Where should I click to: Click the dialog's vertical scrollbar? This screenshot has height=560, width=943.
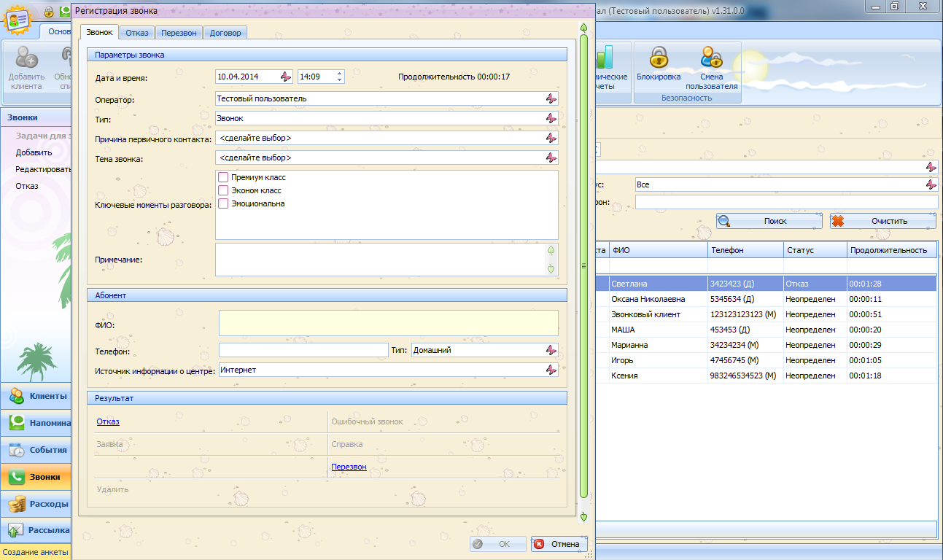[x=583, y=266]
